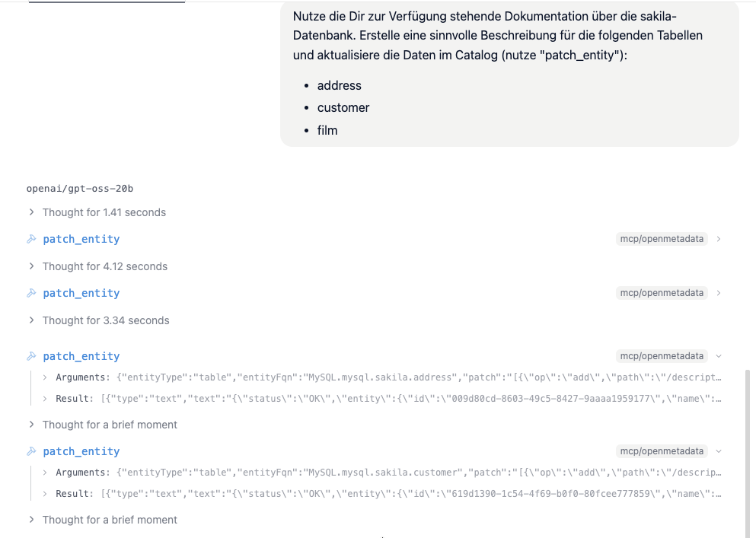Select the underlined tab at the top left

coord(107,2)
